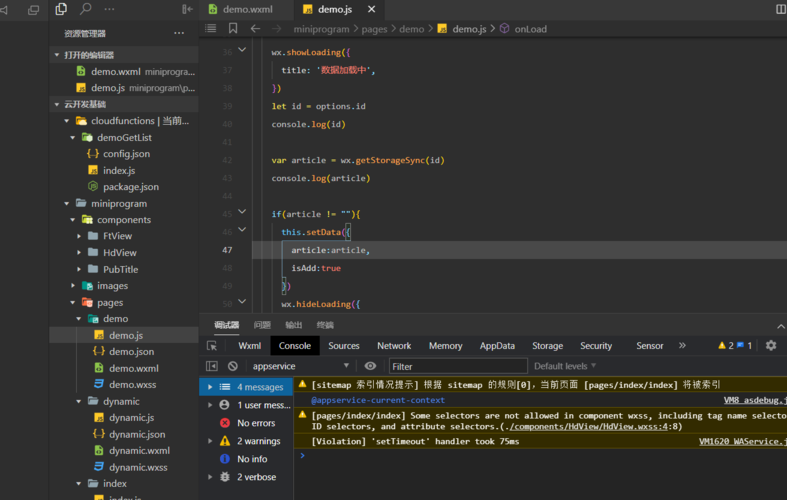
Task: Switch to the Wxml DevTools tab
Action: point(249,345)
